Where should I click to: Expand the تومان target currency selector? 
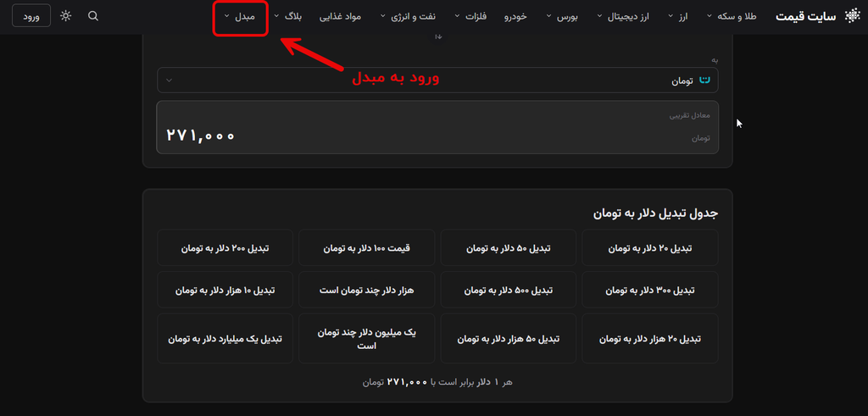(437, 80)
